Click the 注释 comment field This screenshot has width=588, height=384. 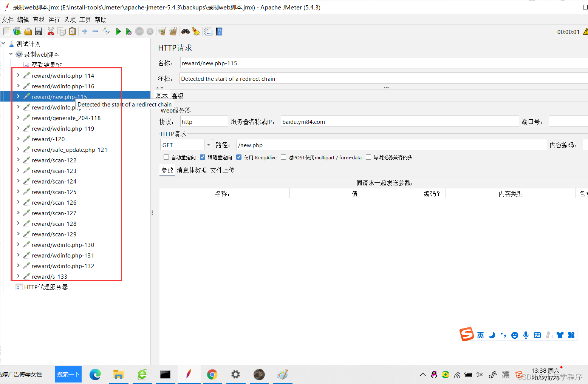coord(384,79)
